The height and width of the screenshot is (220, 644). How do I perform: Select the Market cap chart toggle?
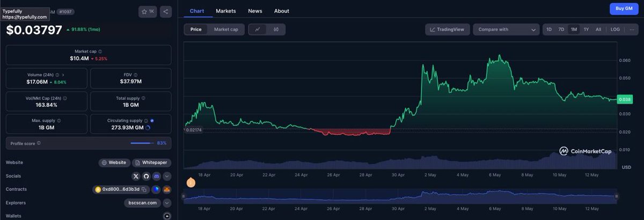226,30
